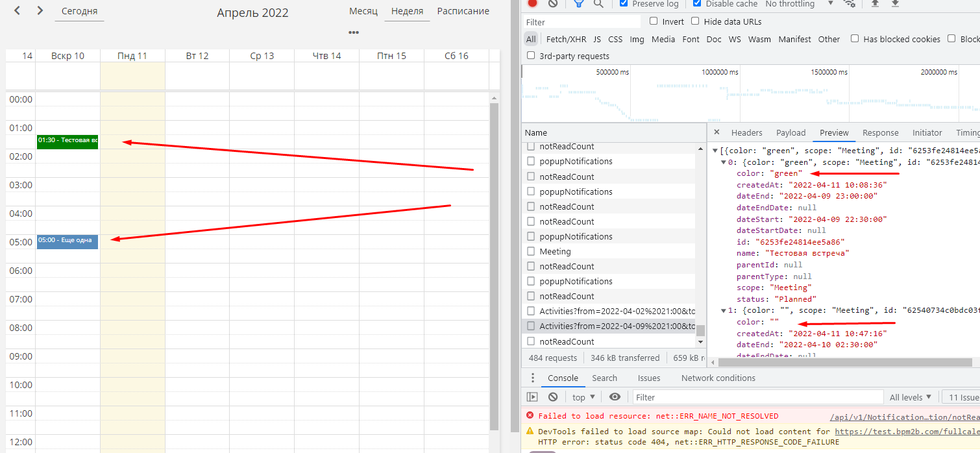Click the import HAR upload icon

[875, 4]
